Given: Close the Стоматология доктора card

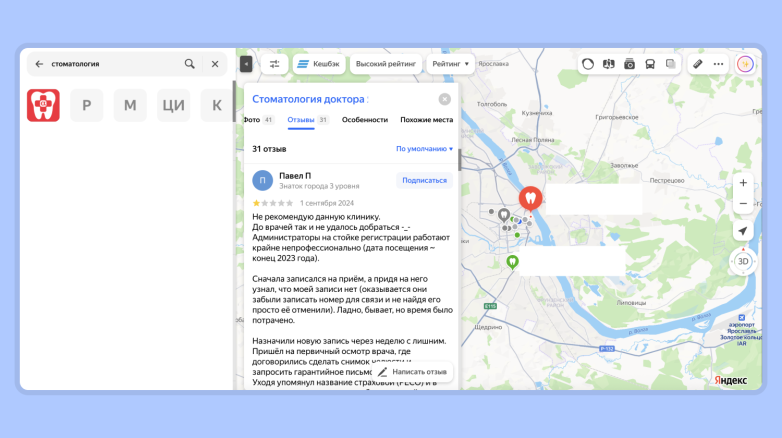Looking at the screenshot, I should pos(444,99).
